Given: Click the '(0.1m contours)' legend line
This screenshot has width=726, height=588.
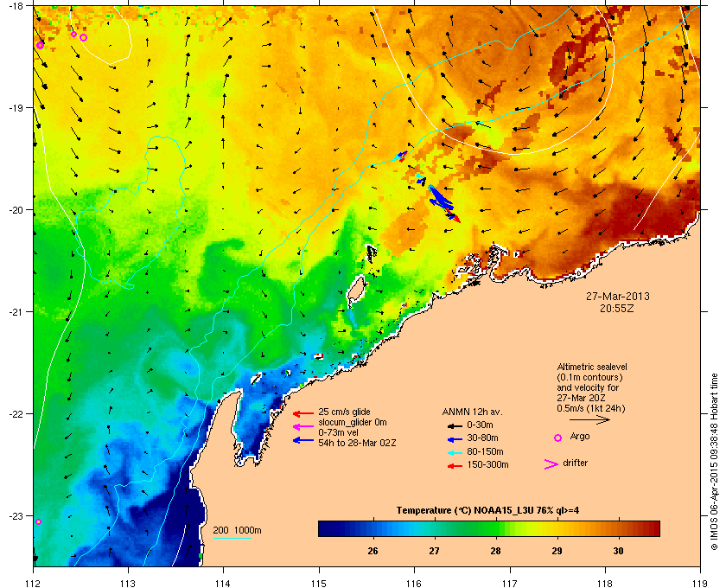Looking at the screenshot, I should [x=589, y=377].
